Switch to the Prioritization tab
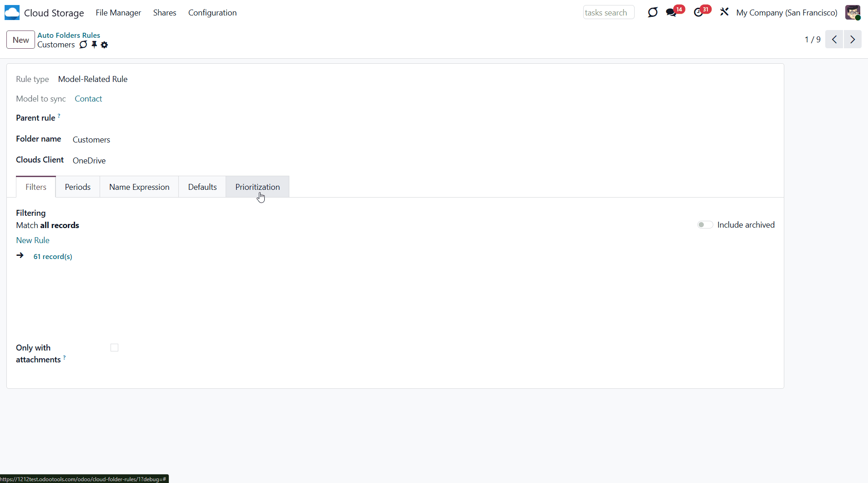 (x=257, y=187)
